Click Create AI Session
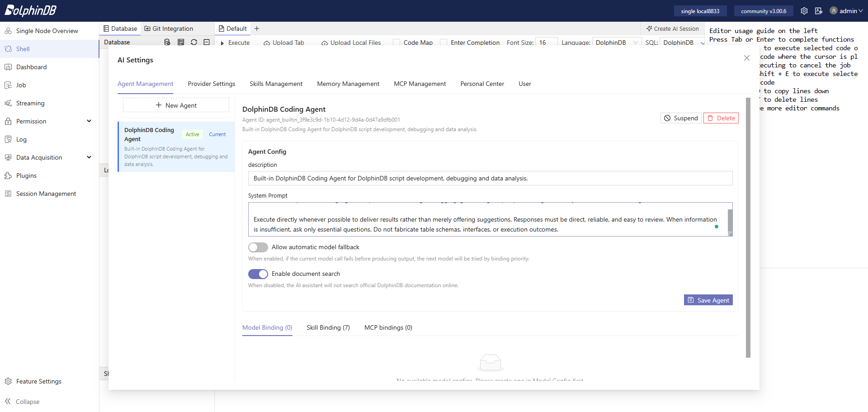Screen dimensions: 868x412 [672, 28]
